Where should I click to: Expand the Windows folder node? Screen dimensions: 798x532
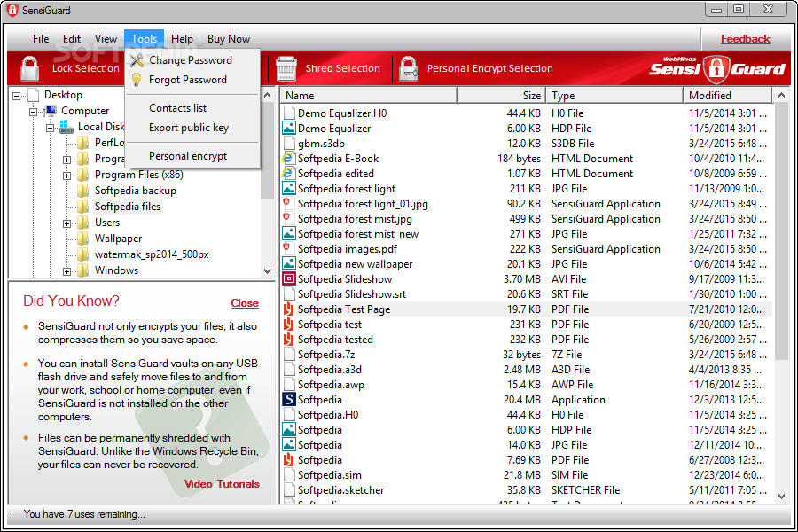pyautogui.click(x=66, y=271)
